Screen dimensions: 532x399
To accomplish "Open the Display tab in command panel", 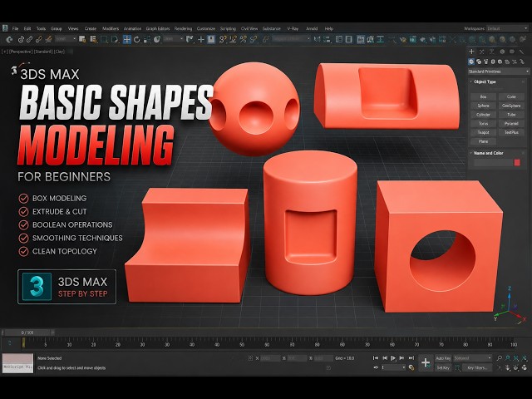I will pos(512,52).
